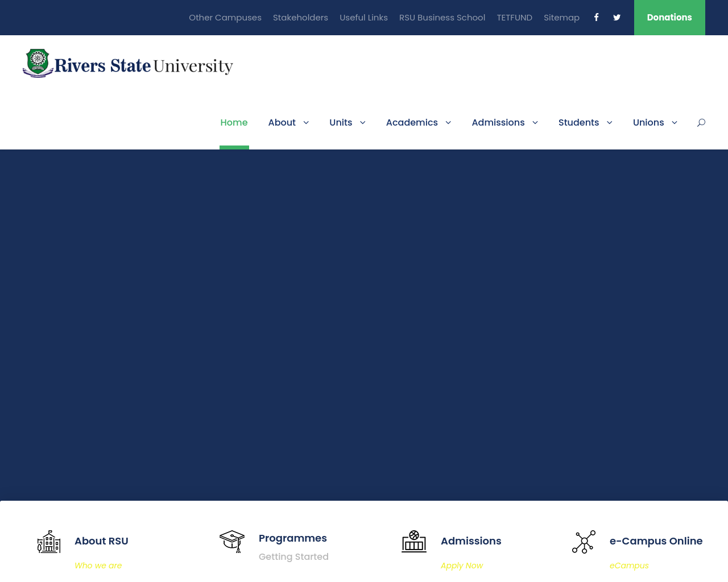The image size is (728, 582).
Task: Expand the Unions menu chevron
Action: pos(675,122)
